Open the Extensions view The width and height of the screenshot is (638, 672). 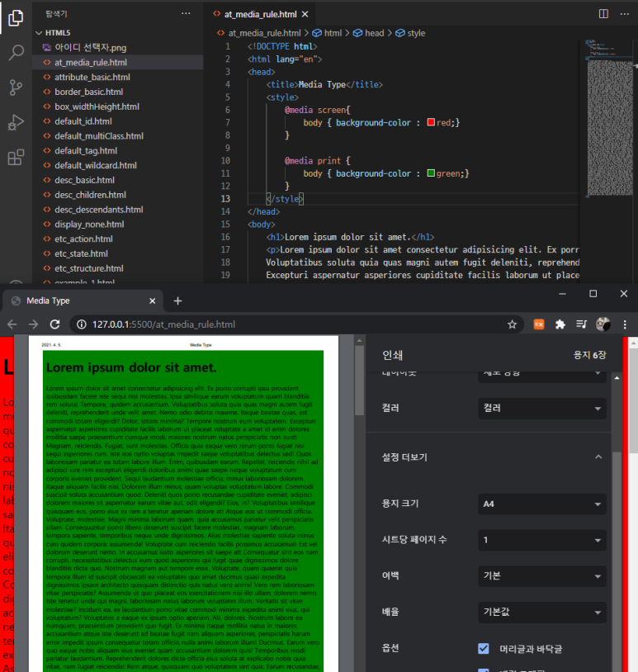tap(16, 158)
